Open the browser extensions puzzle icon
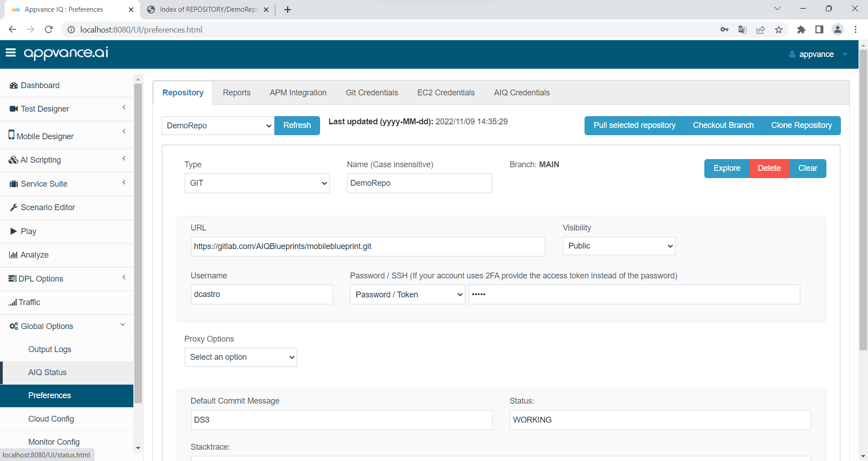The image size is (868, 461). pyautogui.click(x=801, y=30)
